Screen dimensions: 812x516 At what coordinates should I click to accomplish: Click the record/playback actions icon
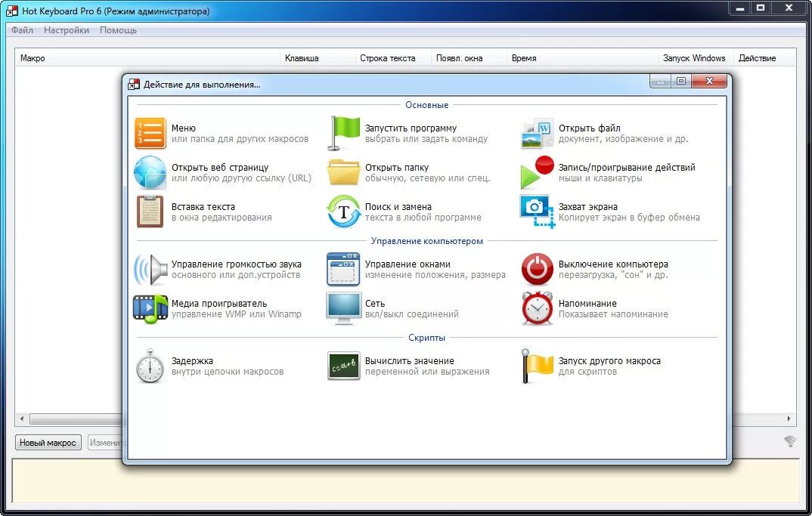[537, 172]
